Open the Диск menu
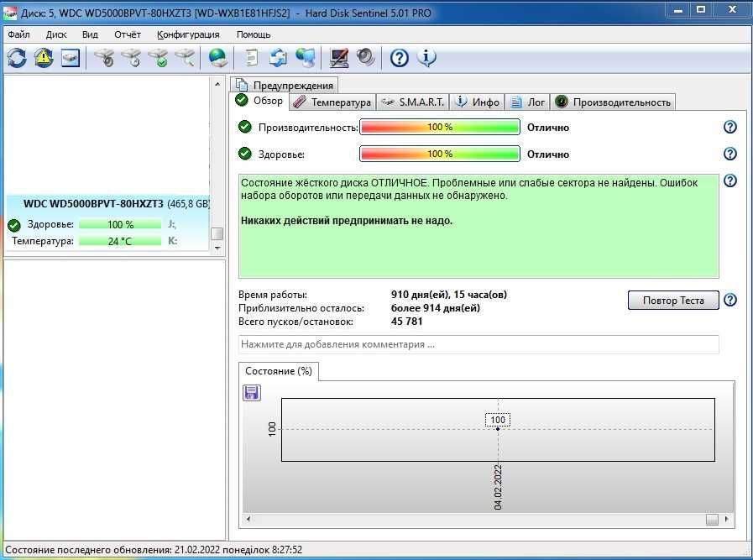Viewport: 753px width, 560px height. click(x=56, y=34)
